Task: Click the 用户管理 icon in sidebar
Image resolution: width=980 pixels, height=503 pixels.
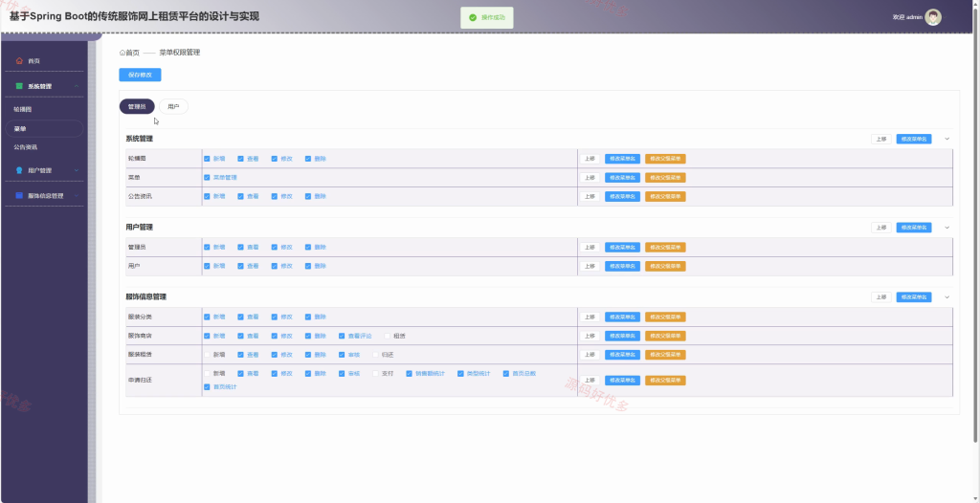Action: 19,170
